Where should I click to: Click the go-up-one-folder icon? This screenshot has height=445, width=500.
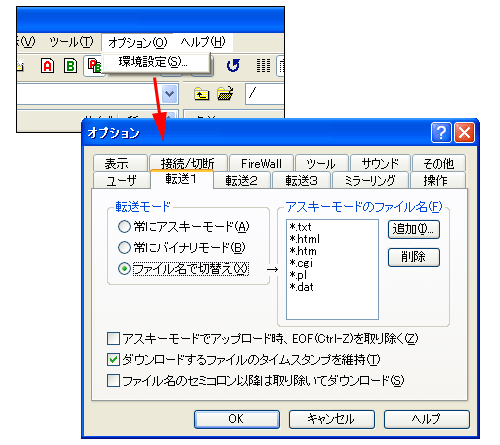point(201,94)
